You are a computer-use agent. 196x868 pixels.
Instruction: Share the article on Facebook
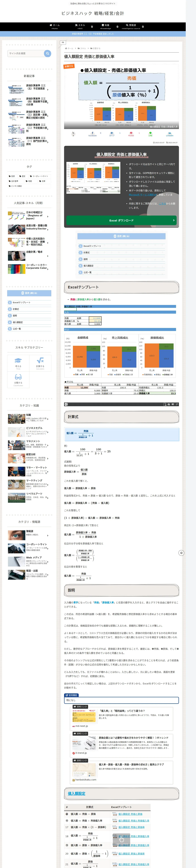tap(93, 134)
